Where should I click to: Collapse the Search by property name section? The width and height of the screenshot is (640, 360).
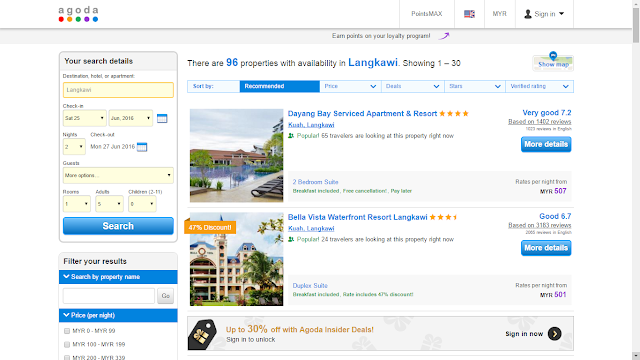coord(118,277)
